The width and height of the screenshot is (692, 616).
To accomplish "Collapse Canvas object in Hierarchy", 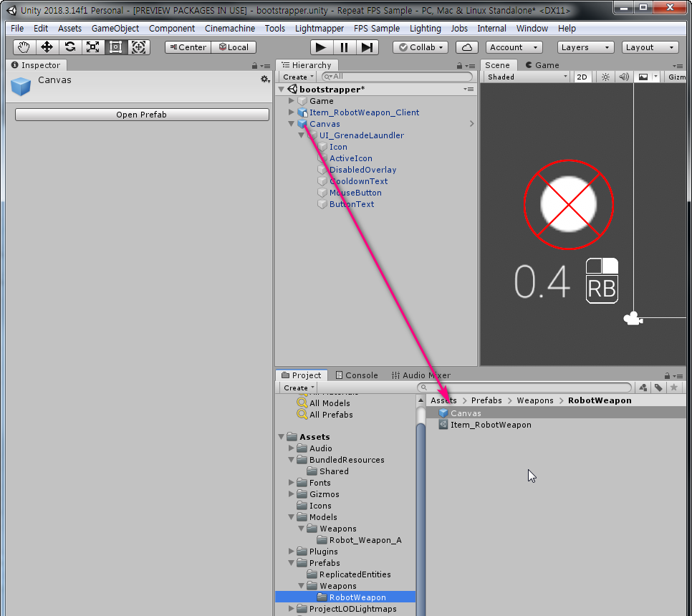I will tap(292, 124).
